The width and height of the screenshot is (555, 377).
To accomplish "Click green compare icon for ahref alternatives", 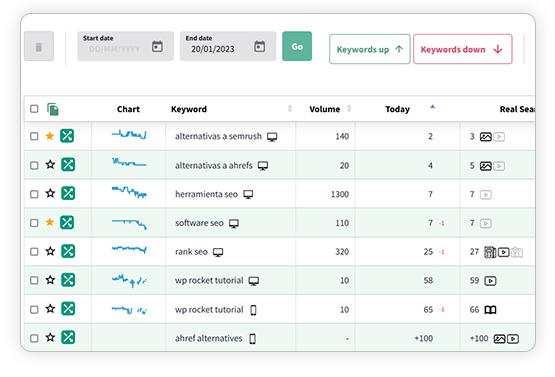I will [x=68, y=337].
